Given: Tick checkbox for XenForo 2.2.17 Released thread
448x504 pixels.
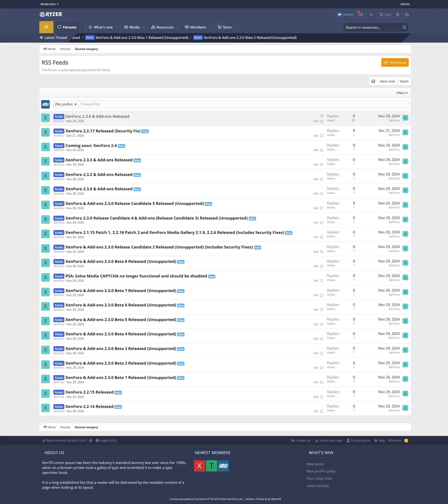Looking at the screenshot, I should coord(322,136).
